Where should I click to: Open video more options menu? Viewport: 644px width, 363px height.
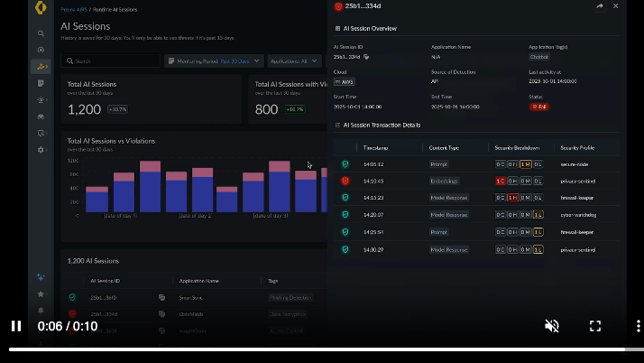638,326
